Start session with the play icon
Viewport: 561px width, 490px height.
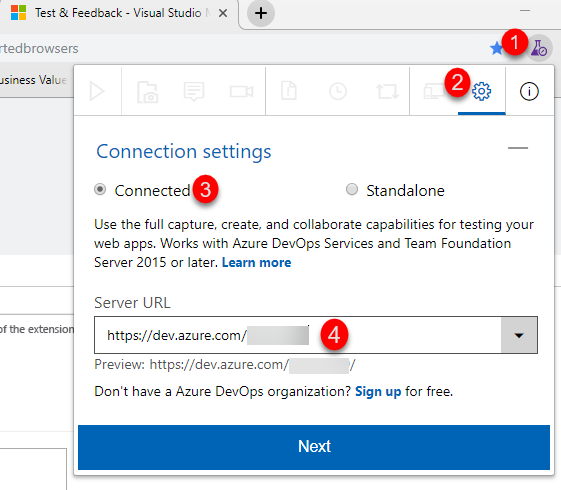(x=97, y=91)
